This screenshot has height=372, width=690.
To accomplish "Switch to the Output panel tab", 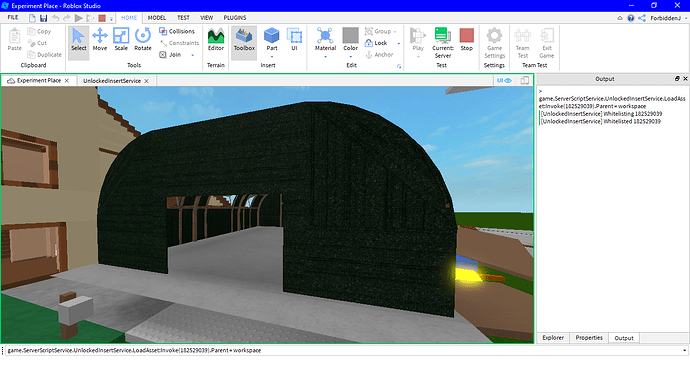I will tap(624, 338).
